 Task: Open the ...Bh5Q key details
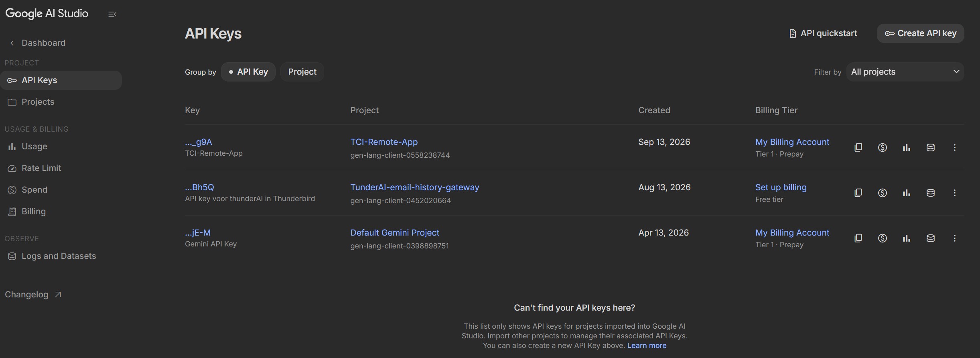[x=199, y=187]
